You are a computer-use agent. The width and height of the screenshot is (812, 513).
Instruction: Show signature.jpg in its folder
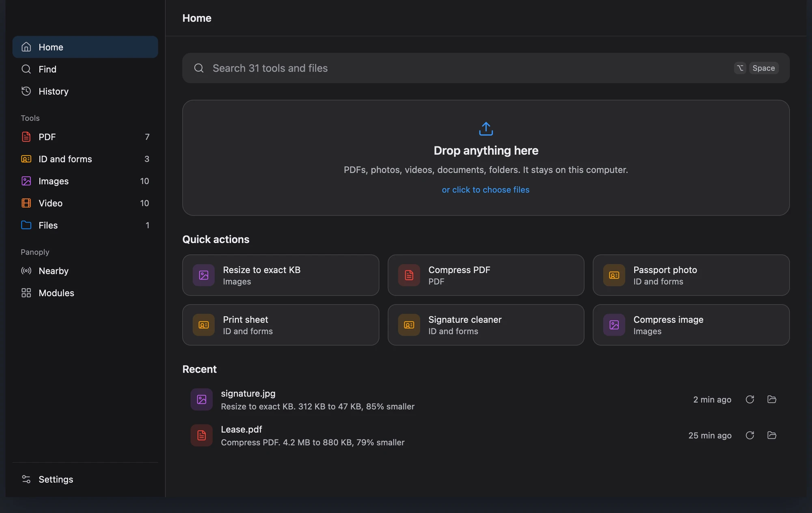(772, 400)
